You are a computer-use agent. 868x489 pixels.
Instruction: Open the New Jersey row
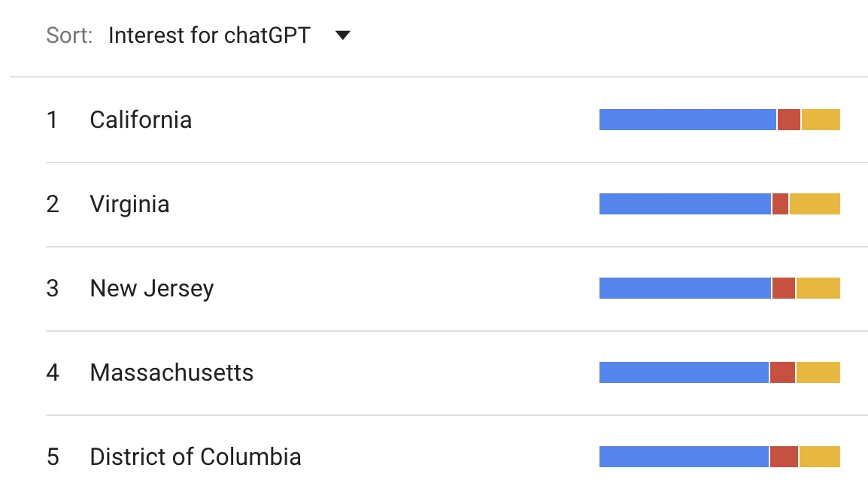tap(152, 288)
